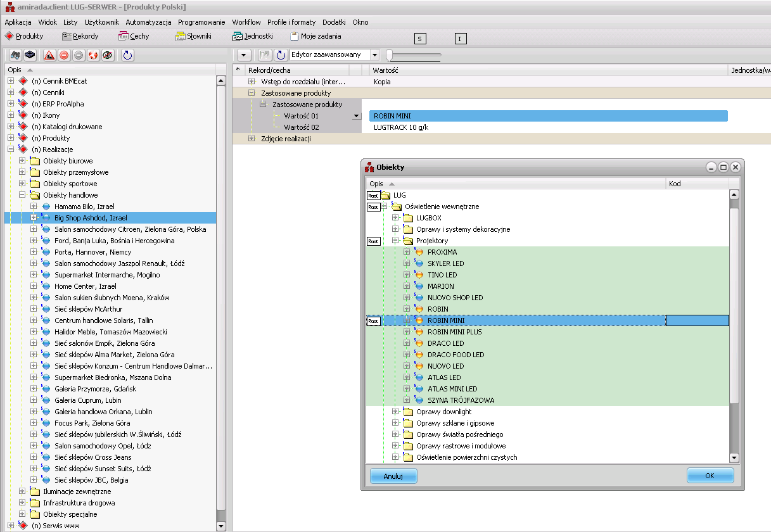Select SZYNA TRÓJFAZOWA in dialog
Viewport: 771px width, 532px height.
(461, 400)
